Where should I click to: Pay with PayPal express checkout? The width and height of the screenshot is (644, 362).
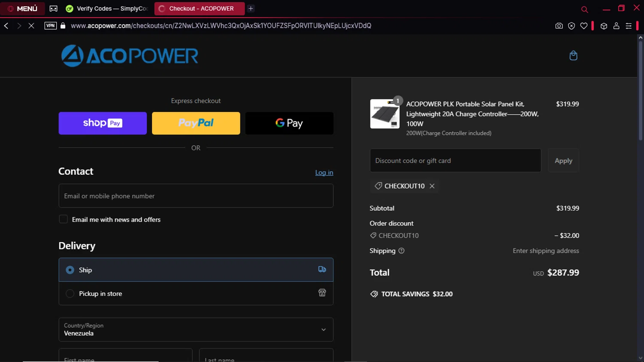196,123
